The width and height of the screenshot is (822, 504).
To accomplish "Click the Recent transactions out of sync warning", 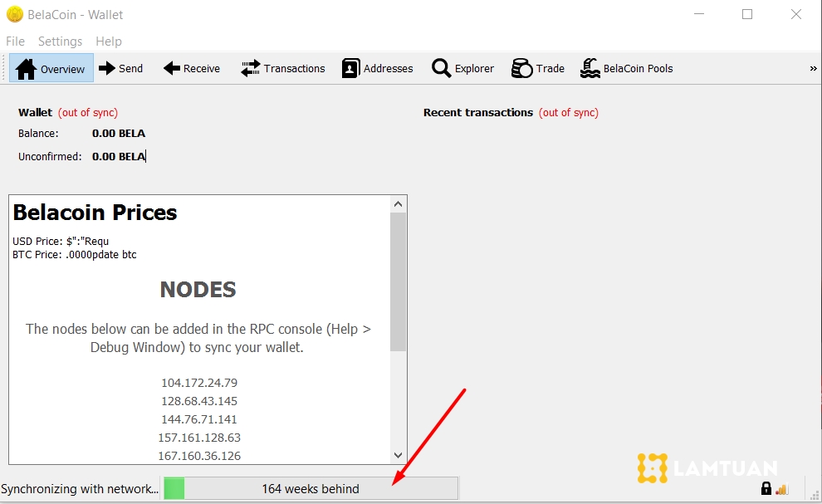I will coord(569,113).
